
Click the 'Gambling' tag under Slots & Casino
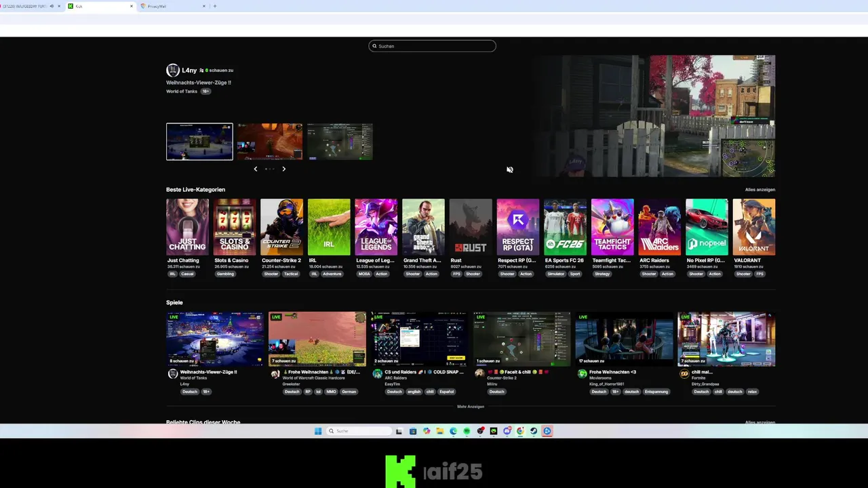[225, 274]
